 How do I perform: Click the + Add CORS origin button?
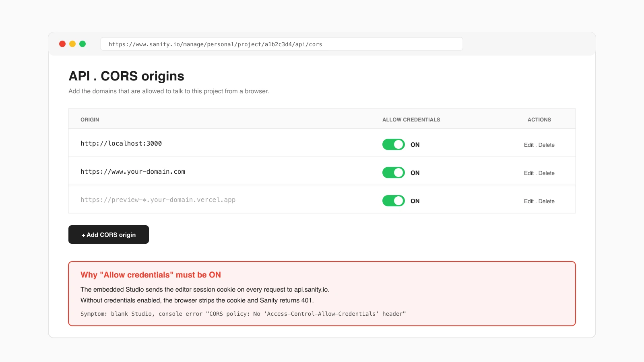(109, 234)
